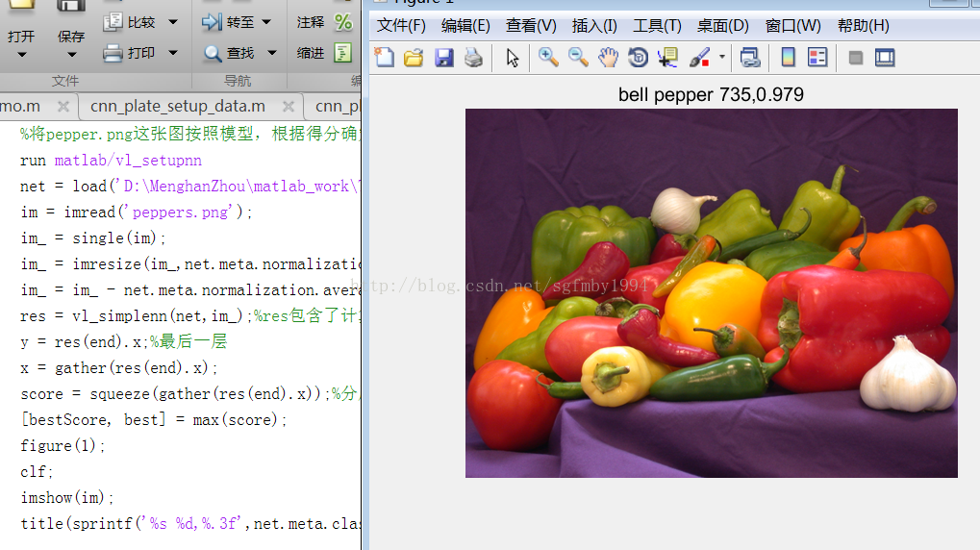Click code line imshow(im);
The width and height of the screenshot is (980, 550).
67,497
